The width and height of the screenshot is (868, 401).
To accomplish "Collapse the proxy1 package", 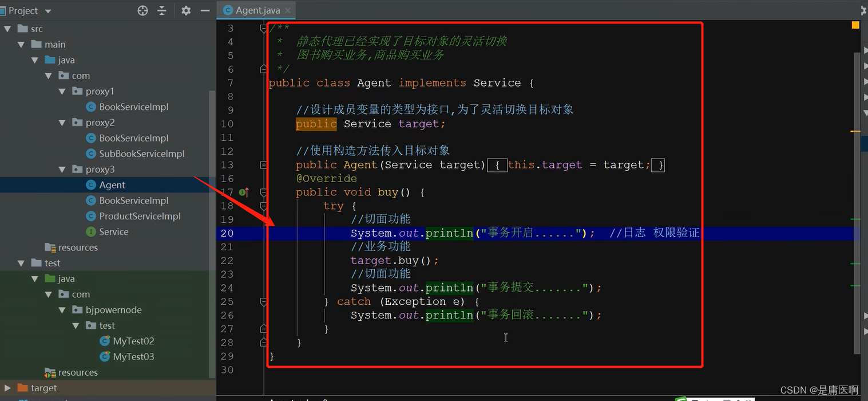I will tap(62, 91).
